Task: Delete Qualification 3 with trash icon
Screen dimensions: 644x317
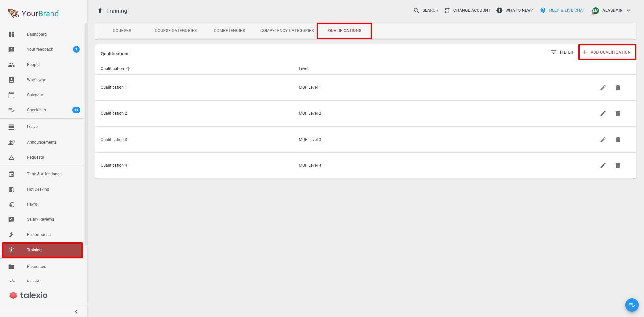Action: pyautogui.click(x=618, y=140)
